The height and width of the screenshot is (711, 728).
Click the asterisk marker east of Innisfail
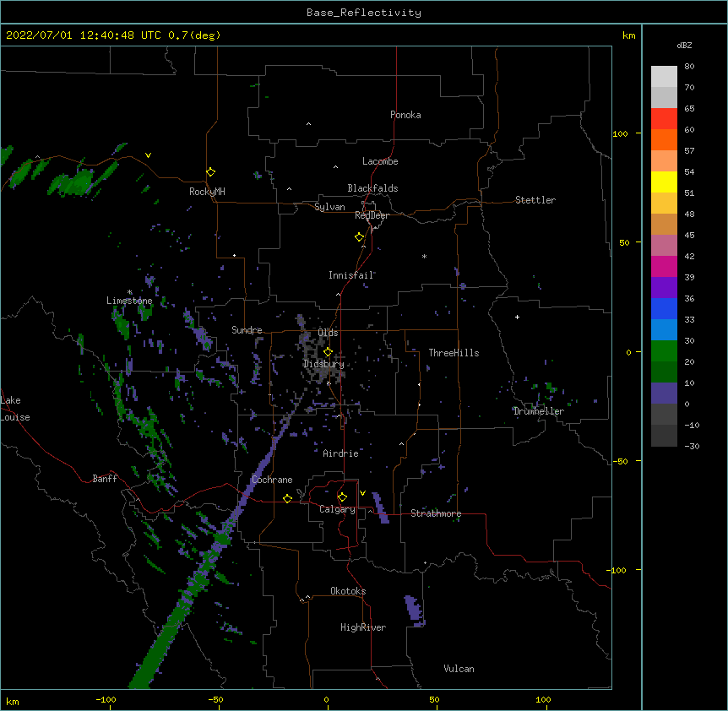(424, 256)
